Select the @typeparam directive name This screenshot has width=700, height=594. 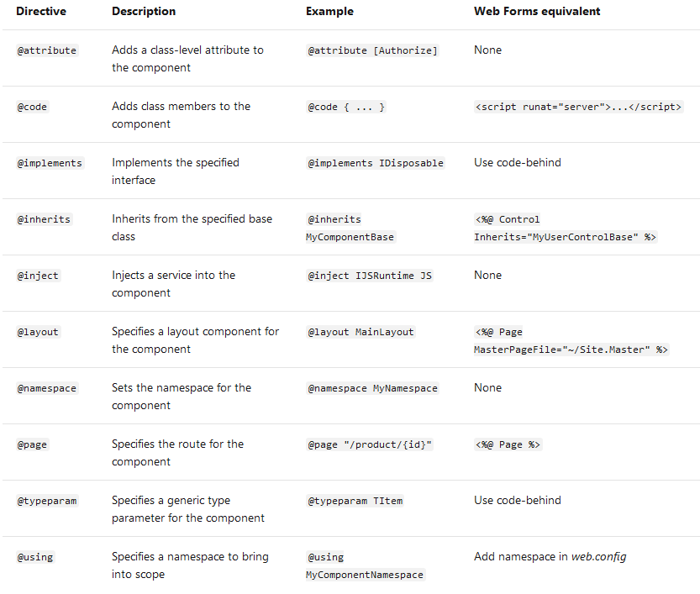[x=47, y=501]
